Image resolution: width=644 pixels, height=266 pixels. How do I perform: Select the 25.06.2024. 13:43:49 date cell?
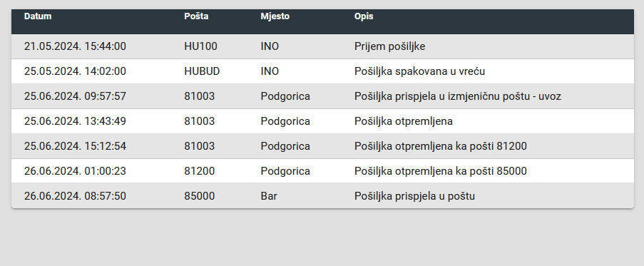75,121
